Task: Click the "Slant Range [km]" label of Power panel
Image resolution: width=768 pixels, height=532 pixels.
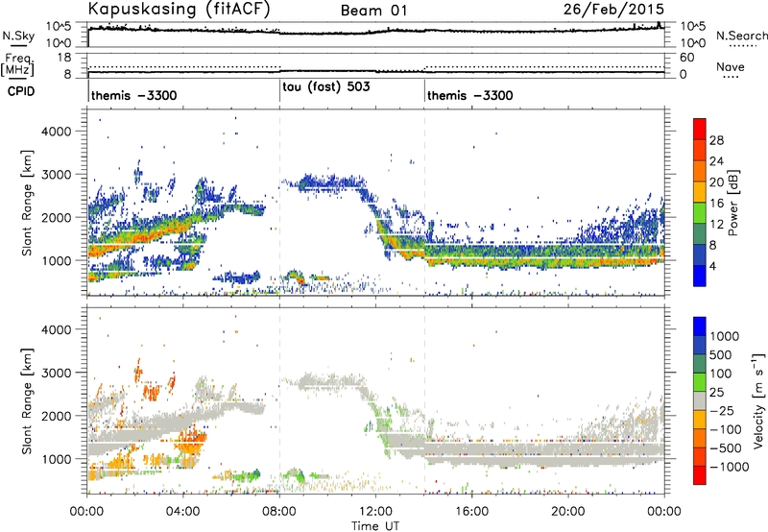Action: point(27,203)
